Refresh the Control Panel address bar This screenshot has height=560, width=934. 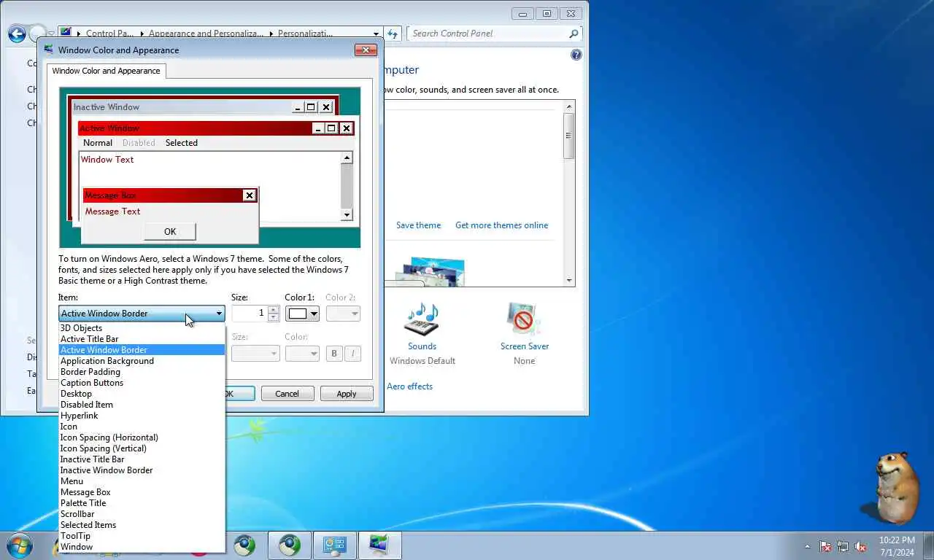coord(393,34)
